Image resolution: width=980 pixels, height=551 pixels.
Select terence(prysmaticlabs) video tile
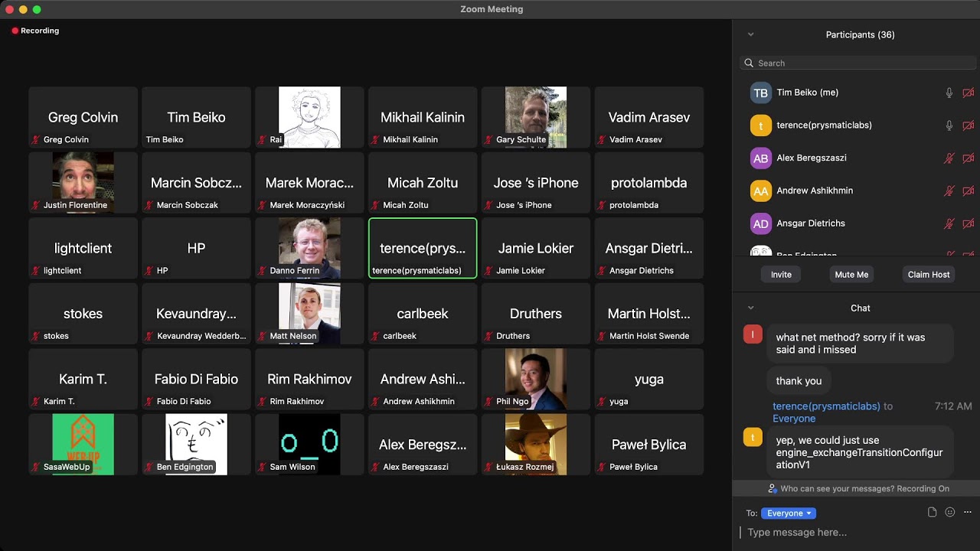click(x=422, y=248)
